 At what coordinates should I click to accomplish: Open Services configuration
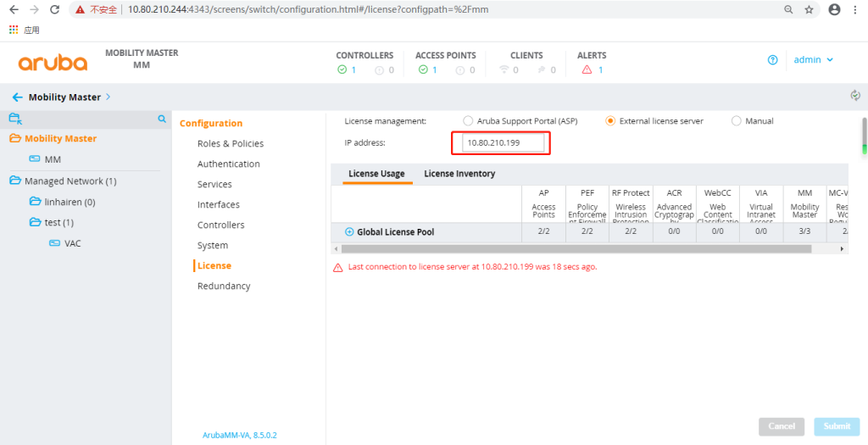(214, 184)
